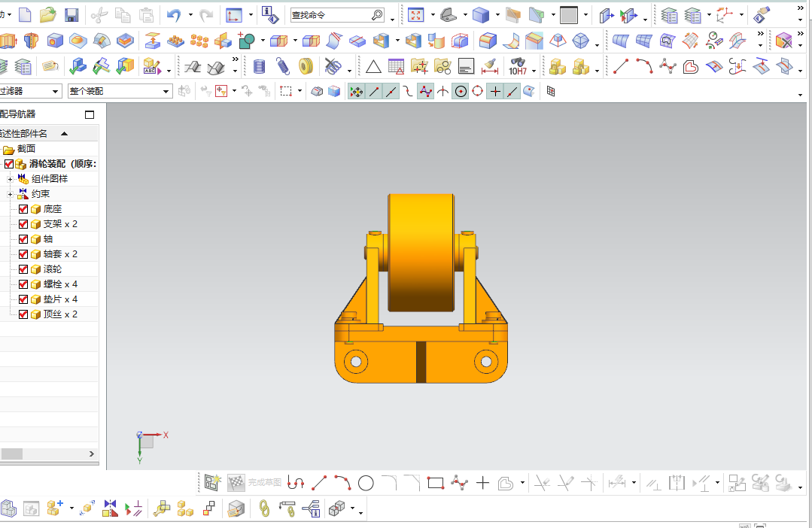Screen dimensions: 812x528
Task: Select the Mirror Assembly icon
Action: click(x=110, y=508)
